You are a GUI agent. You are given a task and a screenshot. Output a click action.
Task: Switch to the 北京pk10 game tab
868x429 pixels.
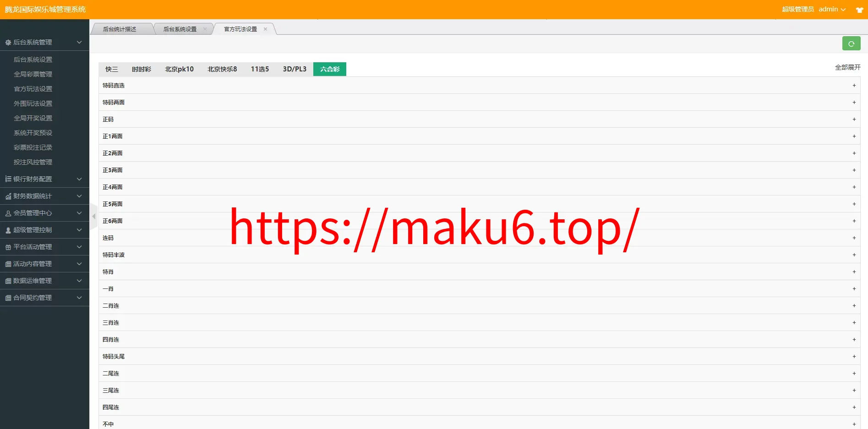(x=179, y=69)
